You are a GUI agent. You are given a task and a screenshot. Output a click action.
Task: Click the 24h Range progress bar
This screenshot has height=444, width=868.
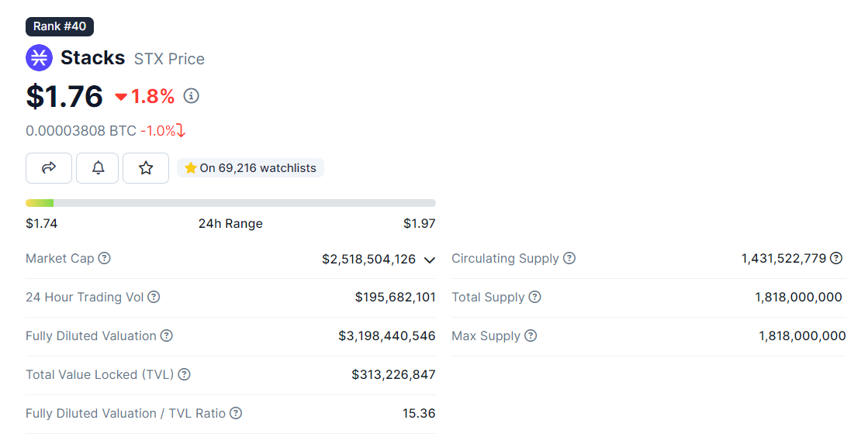[x=230, y=203]
